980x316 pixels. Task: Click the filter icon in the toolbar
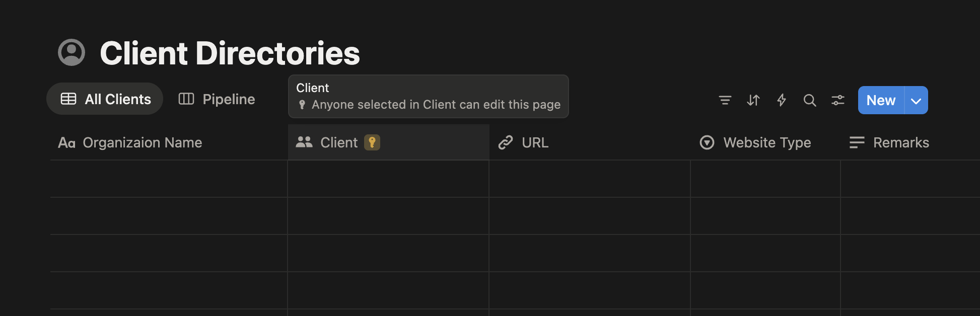click(725, 100)
